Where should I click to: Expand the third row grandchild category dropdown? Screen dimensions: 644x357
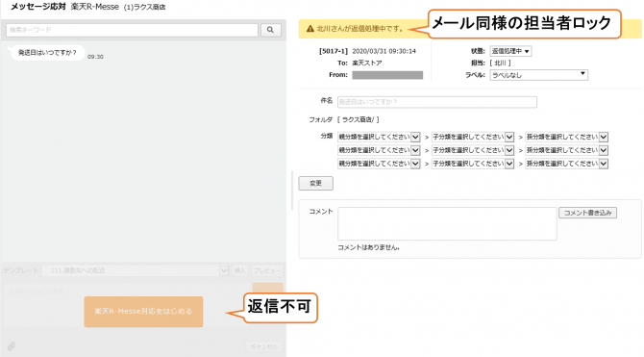pyautogui.click(x=567, y=164)
